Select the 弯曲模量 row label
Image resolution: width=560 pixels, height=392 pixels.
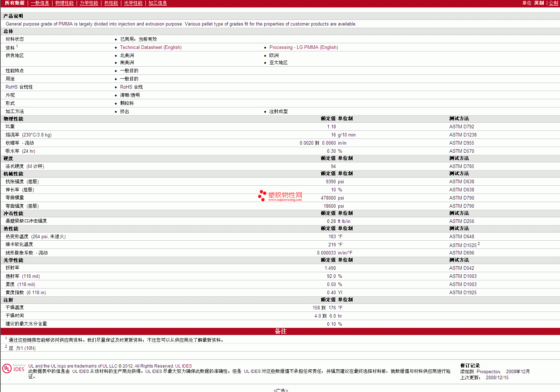15,198
